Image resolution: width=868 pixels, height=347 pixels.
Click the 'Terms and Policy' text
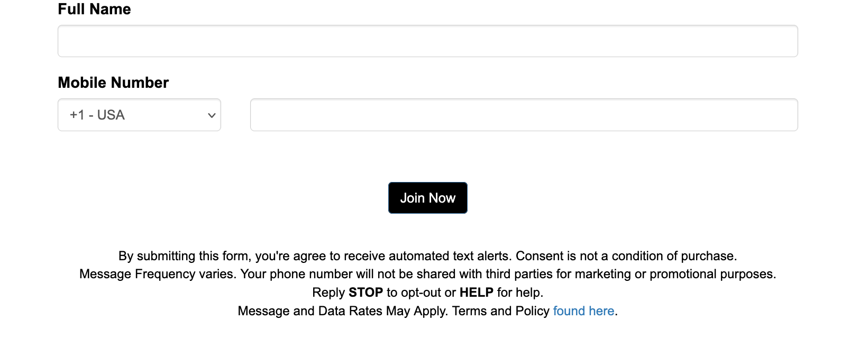500,311
